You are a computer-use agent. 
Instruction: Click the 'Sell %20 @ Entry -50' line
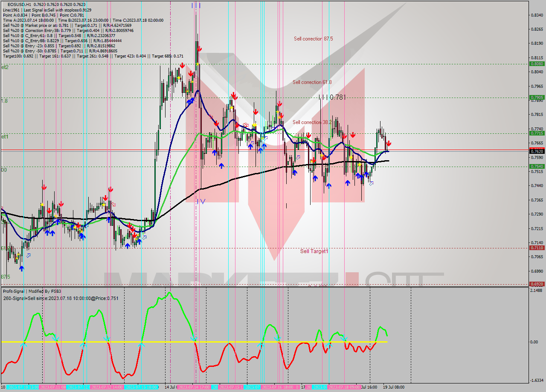60,51
